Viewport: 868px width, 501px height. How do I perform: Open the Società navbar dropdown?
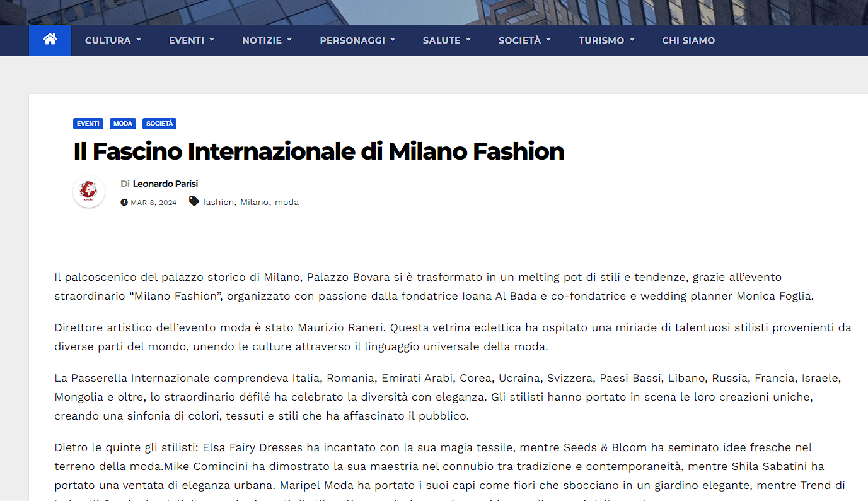tap(524, 40)
